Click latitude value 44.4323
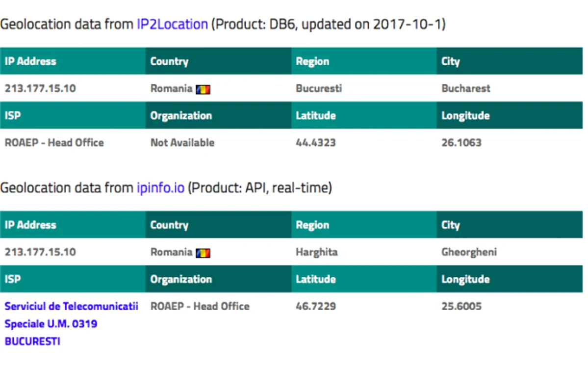The image size is (588, 368). (316, 143)
